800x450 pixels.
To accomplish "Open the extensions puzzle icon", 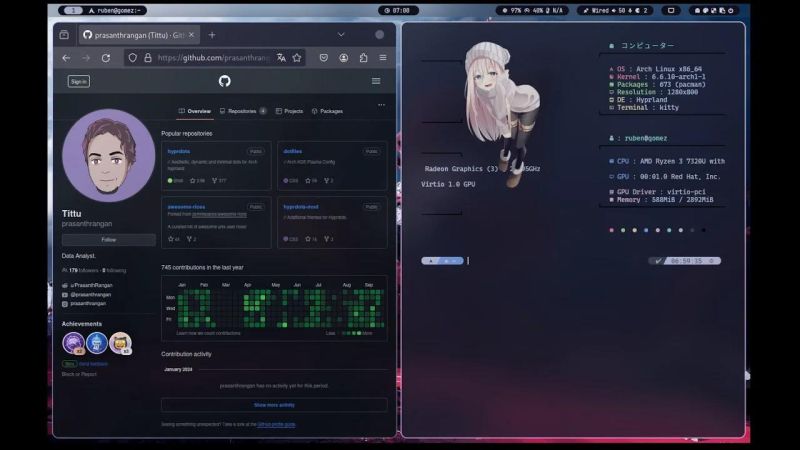I will (x=363, y=58).
